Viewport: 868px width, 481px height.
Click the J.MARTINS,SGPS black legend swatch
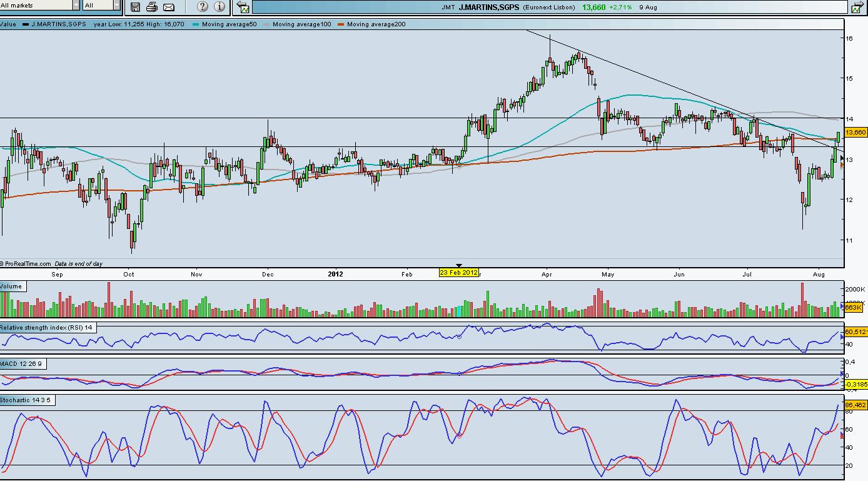(x=26, y=24)
